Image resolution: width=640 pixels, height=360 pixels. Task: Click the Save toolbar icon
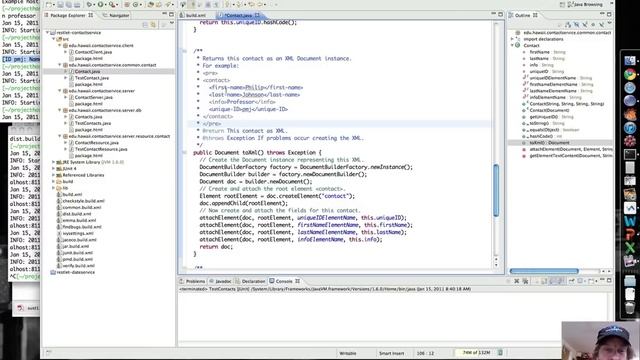[x=60, y=4]
